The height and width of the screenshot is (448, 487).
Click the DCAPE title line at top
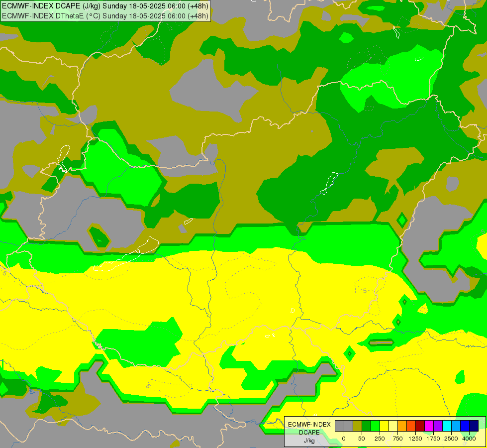pos(105,6)
